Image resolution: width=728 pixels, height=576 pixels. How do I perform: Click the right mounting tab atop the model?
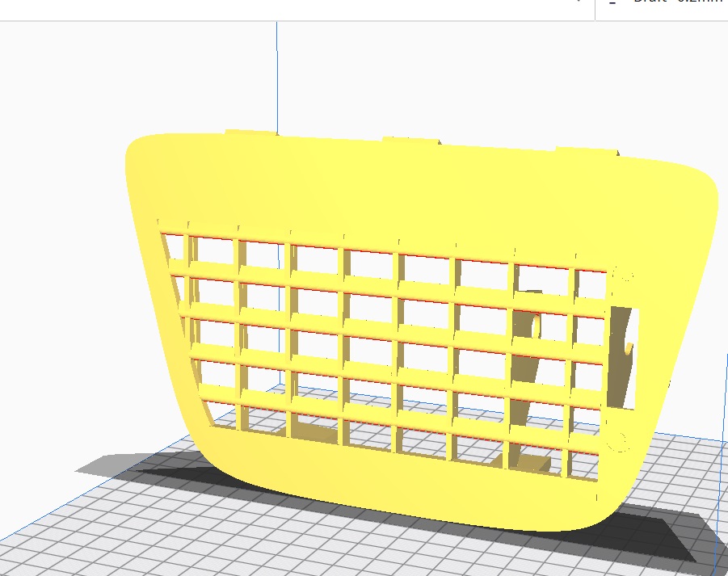586,150
